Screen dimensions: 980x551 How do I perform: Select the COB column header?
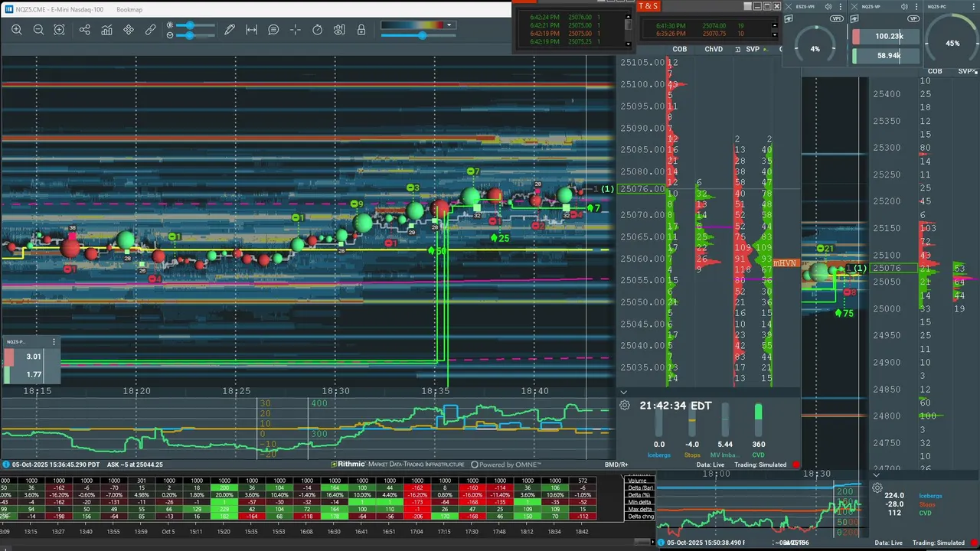[x=680, y=49]
